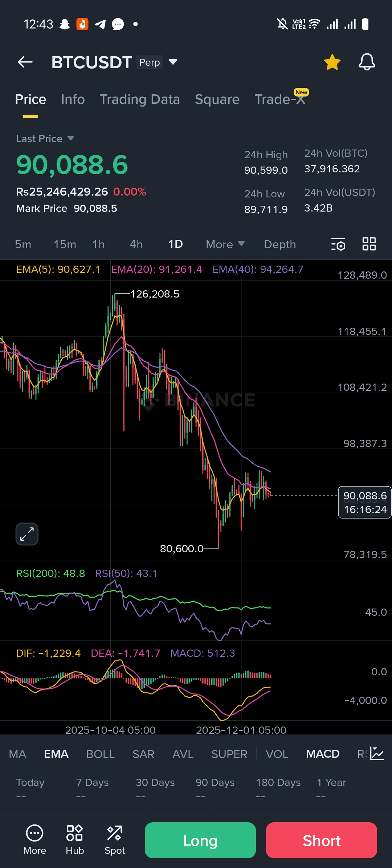Tap the EMA(5) value label
Image resolution: width=392 pixels, height=868 pixels.
[x=58, y=269]
